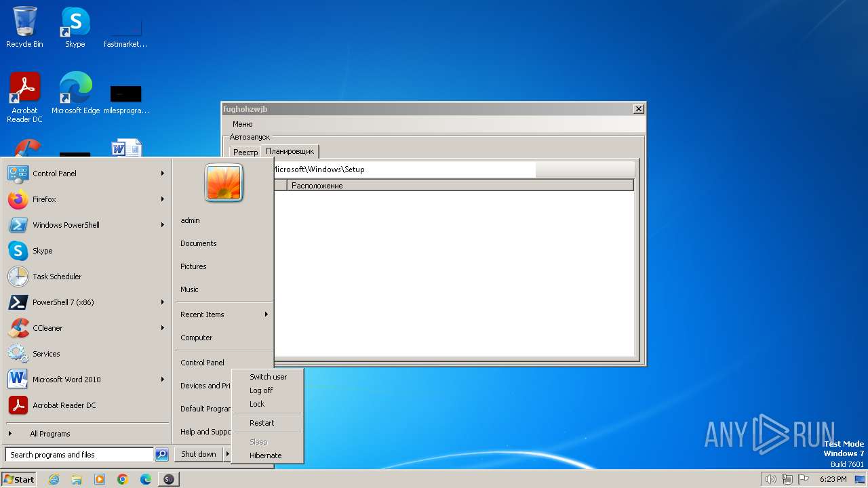Open Services from the start menu

[86, 354]
